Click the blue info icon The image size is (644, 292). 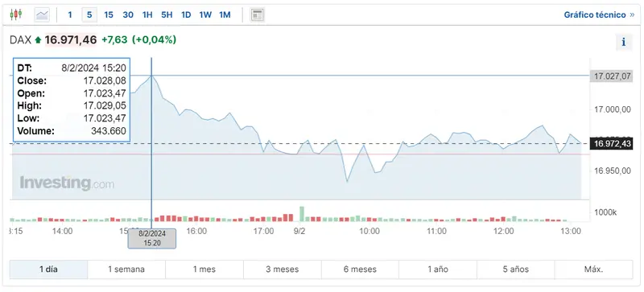[x=623, y=42]
